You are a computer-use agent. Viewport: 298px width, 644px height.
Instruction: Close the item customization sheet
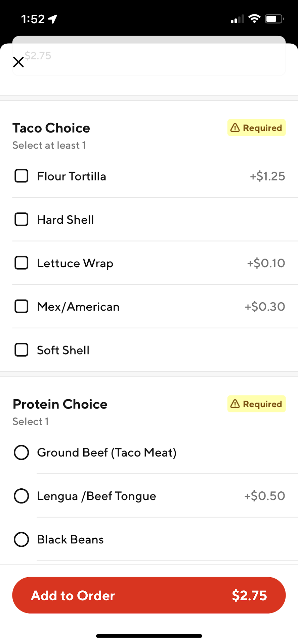tap(18, 62)
